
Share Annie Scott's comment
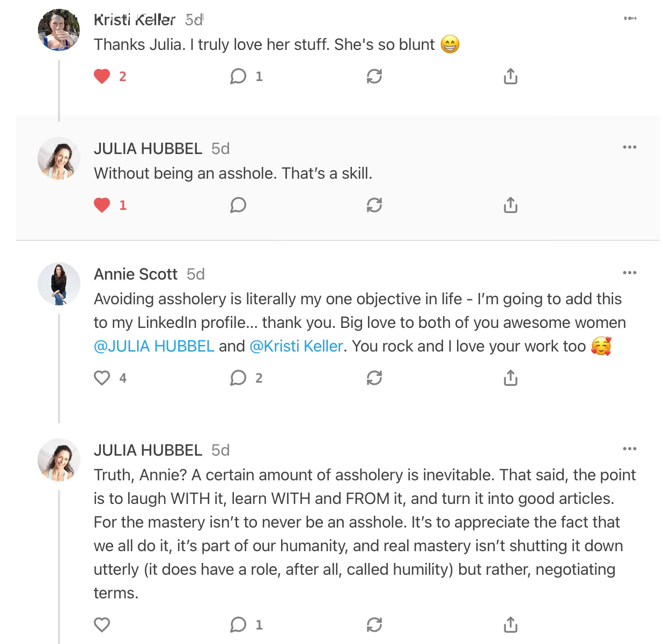(x=511, y=378)
